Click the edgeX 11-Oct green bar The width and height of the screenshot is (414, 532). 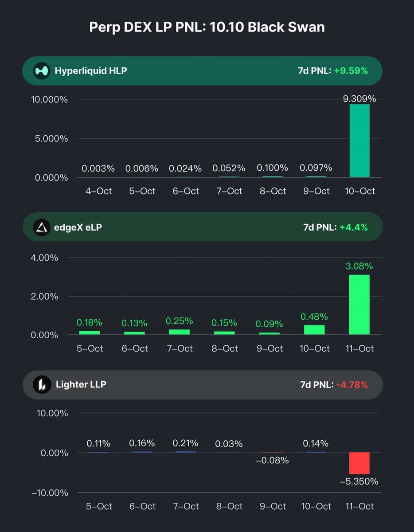click(359, 305)
